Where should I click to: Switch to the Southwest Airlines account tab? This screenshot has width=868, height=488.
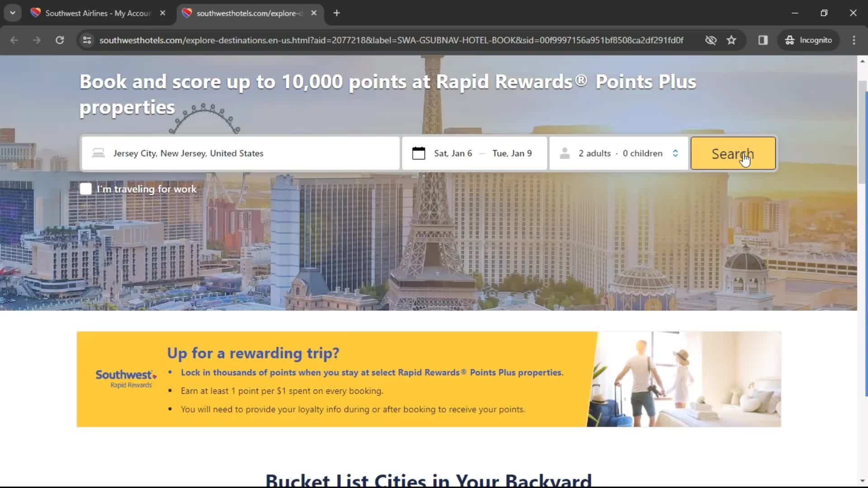[x=98, y=13]
